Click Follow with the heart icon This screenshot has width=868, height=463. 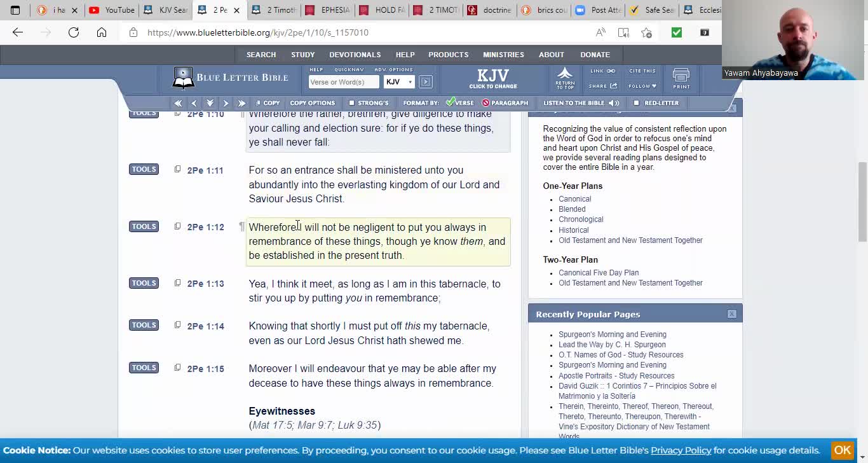click(642, 86)
